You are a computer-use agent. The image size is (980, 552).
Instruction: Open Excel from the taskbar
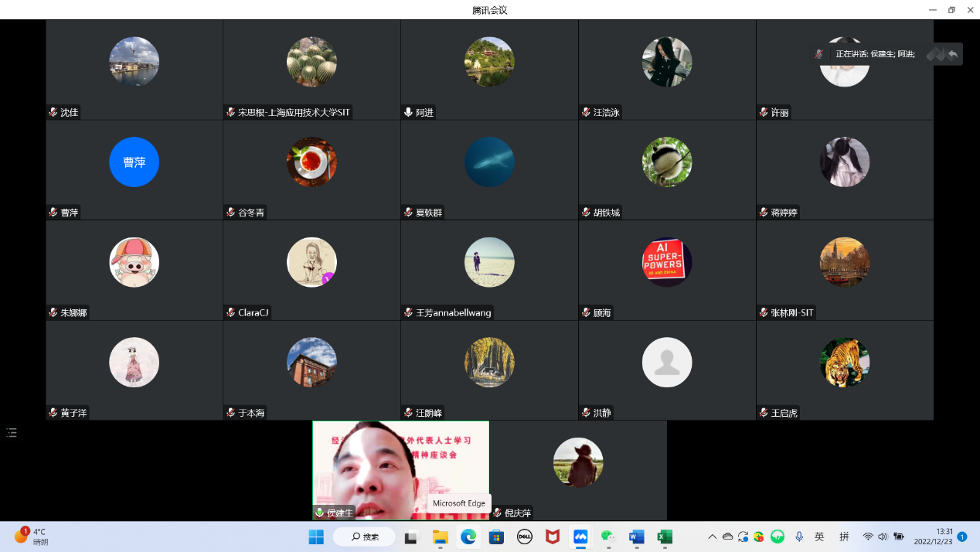(x=664, y=537)
